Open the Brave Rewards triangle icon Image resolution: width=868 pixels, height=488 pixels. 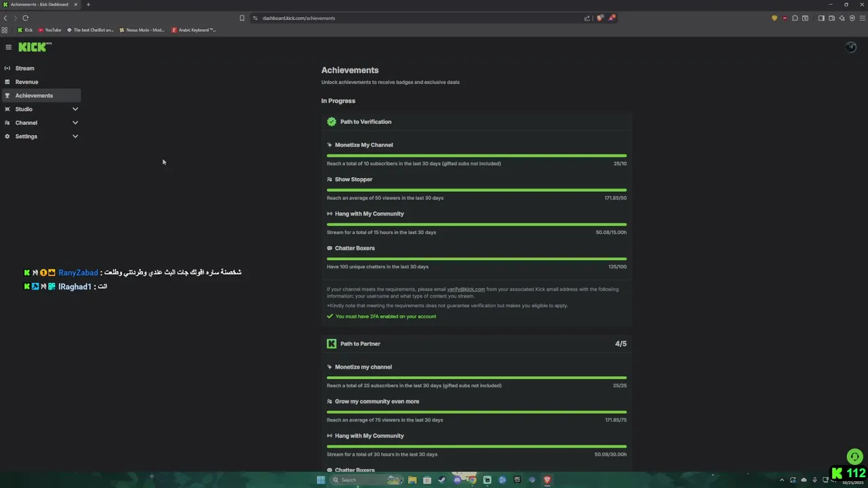tap(612, 18)
